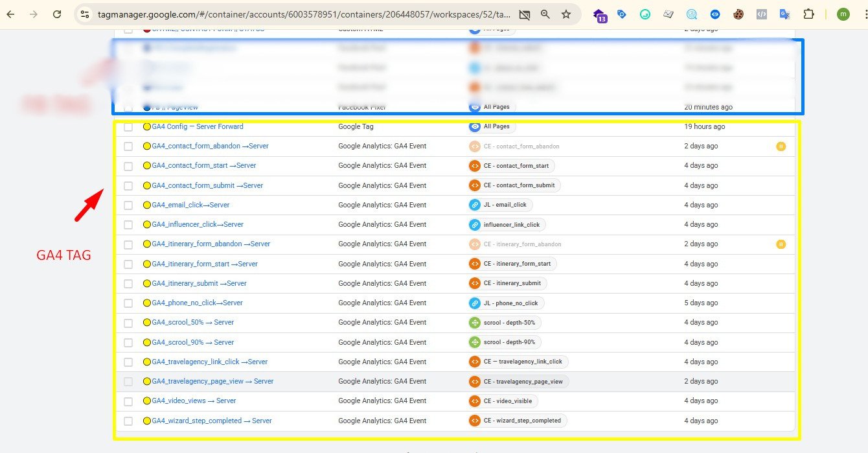Open trigger chip CE - wizard_step_completed
Viewport: 868px width, 453px height.
click(518, 421)
